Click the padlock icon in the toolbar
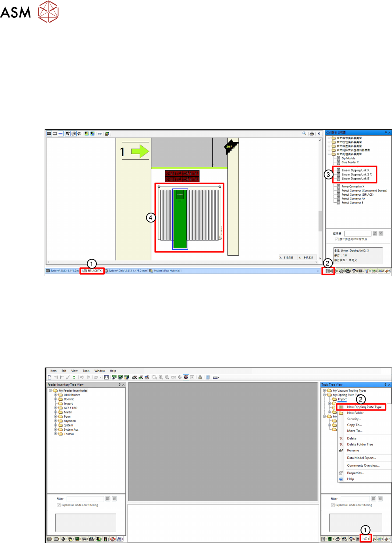Image resolution: width=392 pixels, height=543 pixels. 200,377
